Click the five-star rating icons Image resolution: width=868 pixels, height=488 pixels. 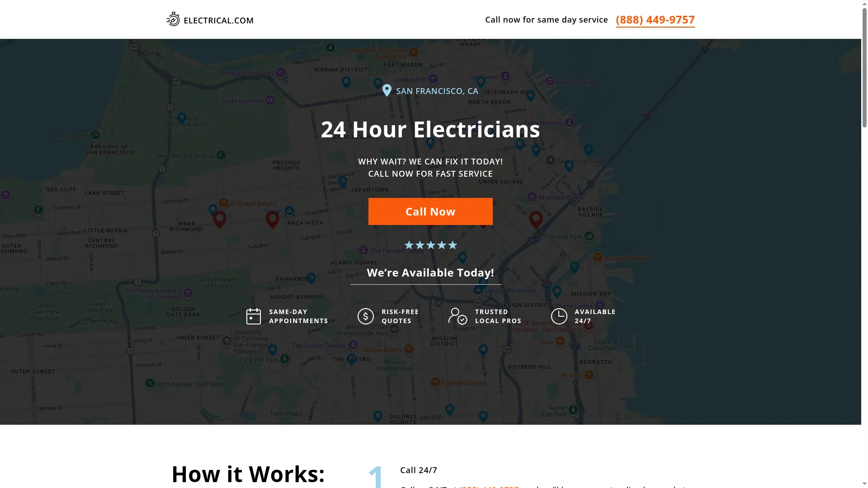tap(431, 245)
